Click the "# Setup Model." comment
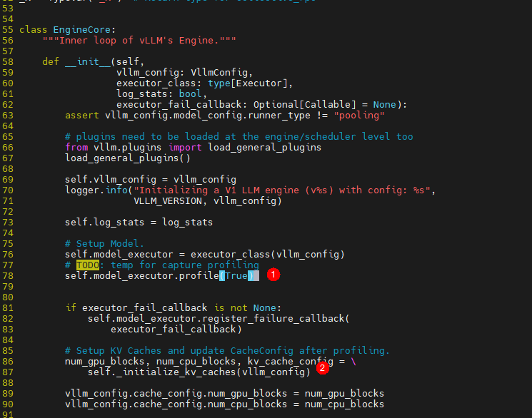 pyautogui.click(x=104, y=244)
